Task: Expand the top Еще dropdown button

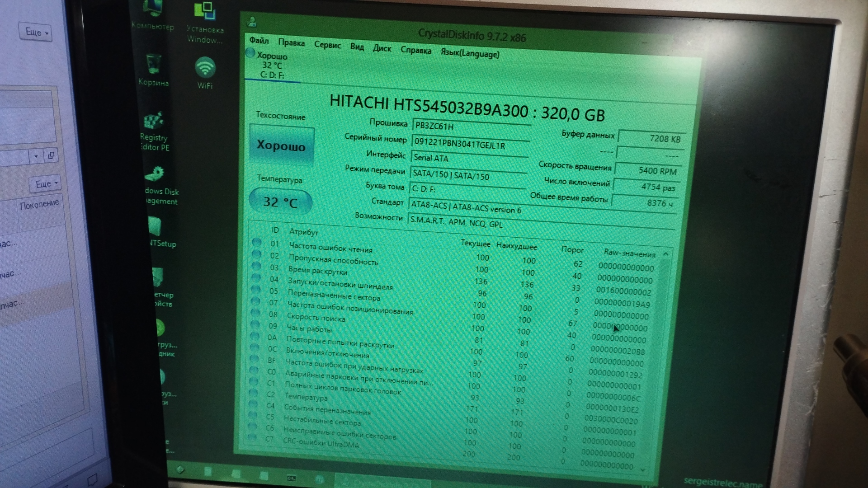Action: point(35,32)
